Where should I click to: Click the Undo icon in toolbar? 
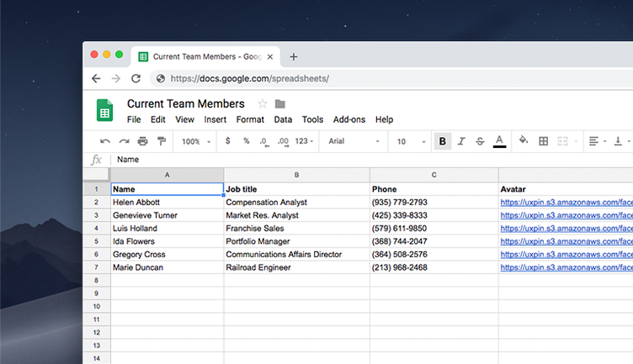pyautogui.click(x=105, y=141)
